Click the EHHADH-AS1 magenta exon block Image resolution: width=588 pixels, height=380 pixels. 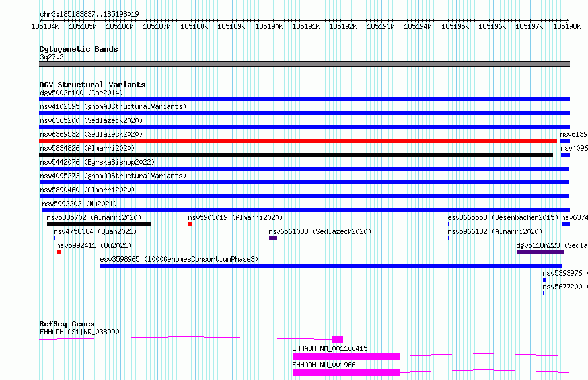(x=338, y=340)
